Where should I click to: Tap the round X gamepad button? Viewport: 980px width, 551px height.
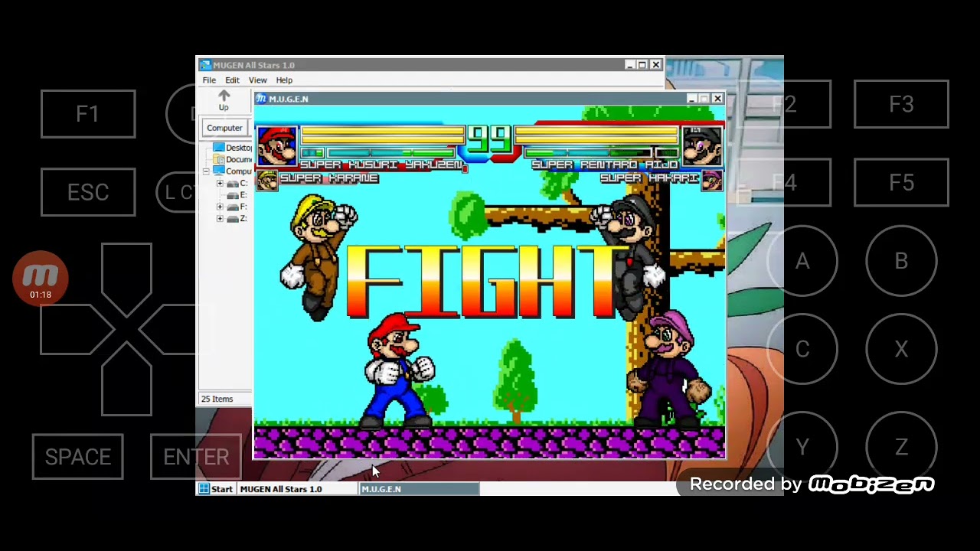coord(901,350)
